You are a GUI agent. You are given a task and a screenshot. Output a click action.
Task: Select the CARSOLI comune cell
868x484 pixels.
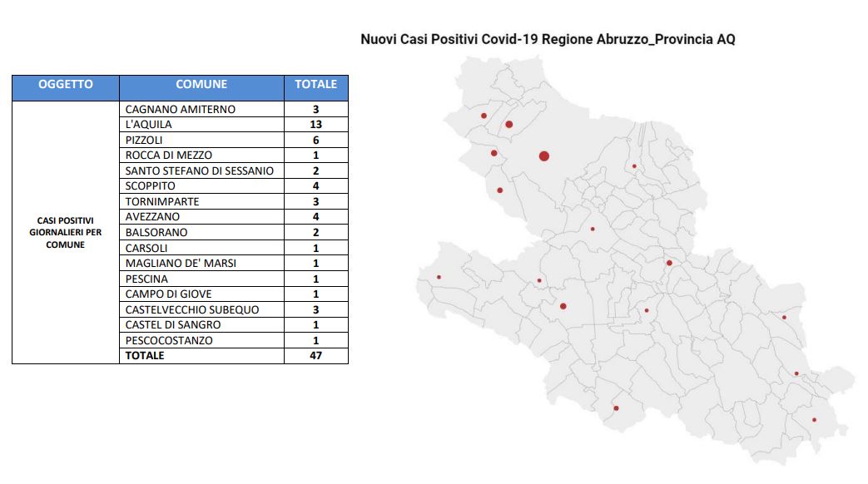click(201, 248)
